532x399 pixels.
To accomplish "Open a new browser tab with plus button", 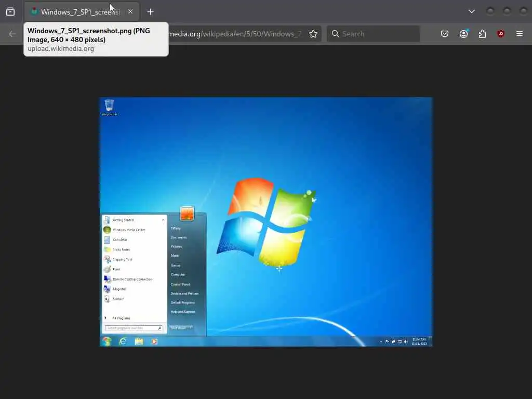I will (150, 12).
